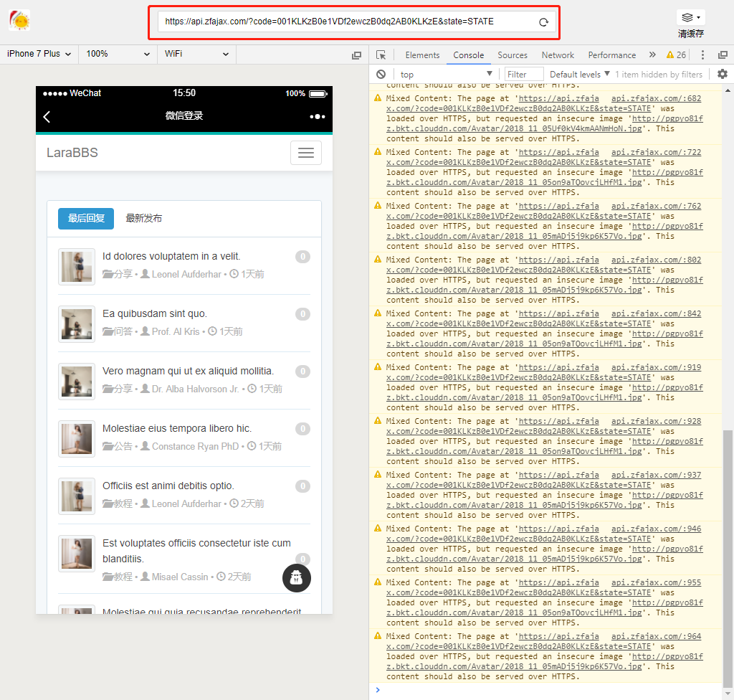Select the 最新发布 tab
Viewport: 734px width, 700px height.
144,219
